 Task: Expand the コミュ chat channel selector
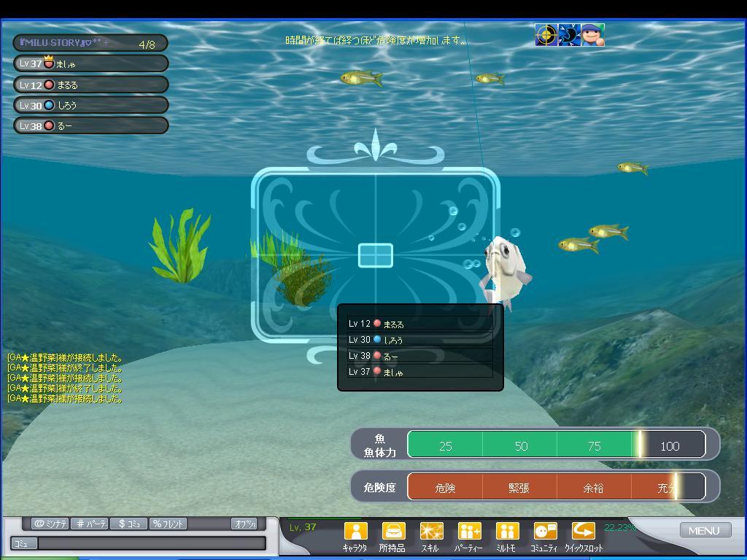(x=23, y=543)
